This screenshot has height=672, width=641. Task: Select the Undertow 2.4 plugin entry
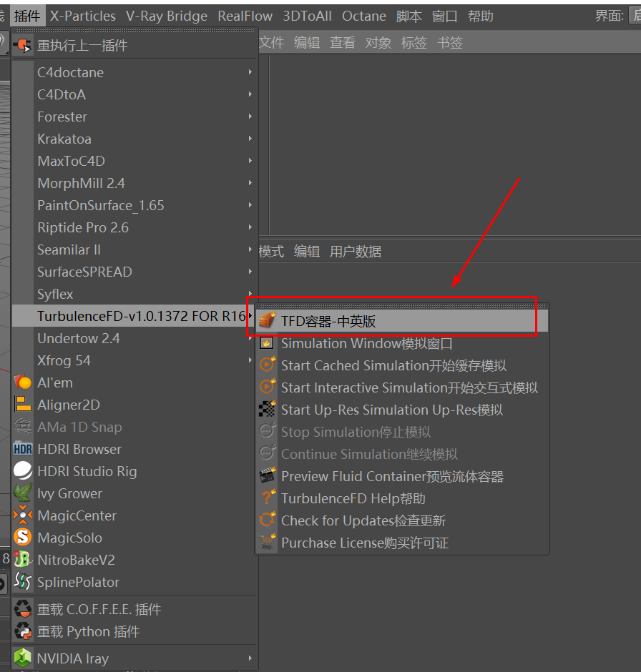click(134, 338)
